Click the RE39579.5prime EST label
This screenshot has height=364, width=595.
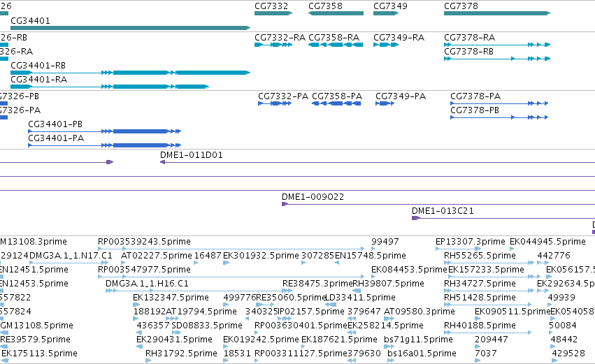coord(35,340)
